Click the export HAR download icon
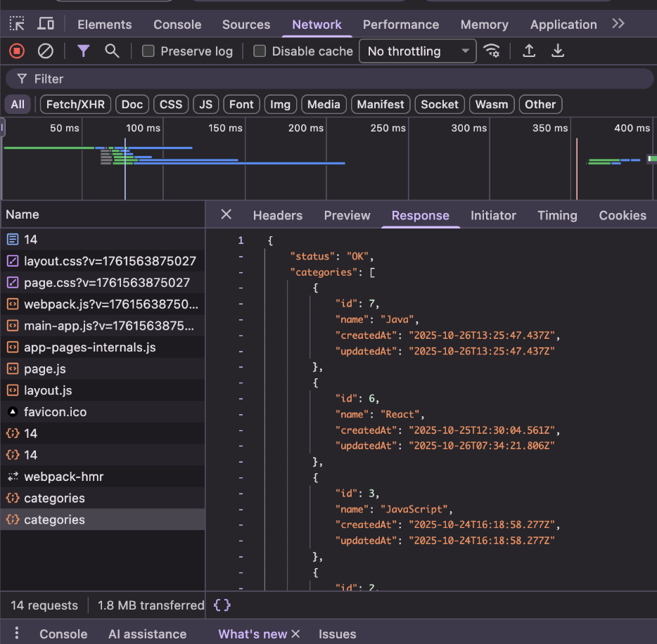 click(x=558, y=51)
